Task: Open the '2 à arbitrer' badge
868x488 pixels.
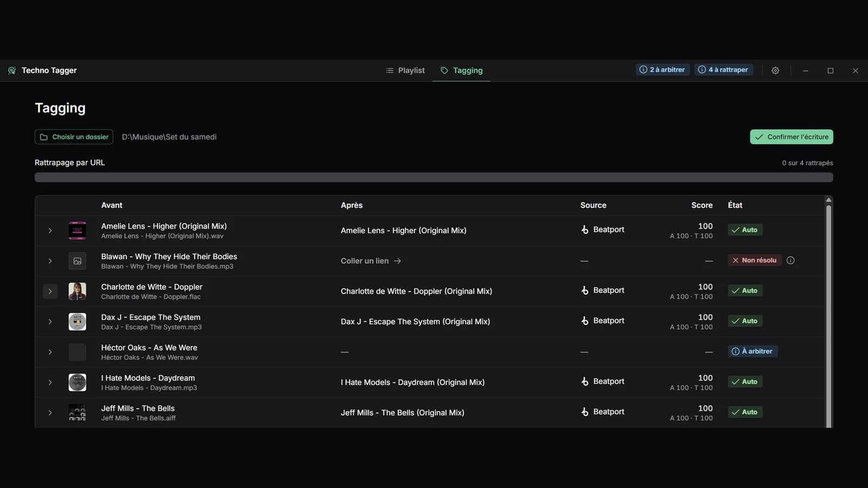Action: pos(662,69)
